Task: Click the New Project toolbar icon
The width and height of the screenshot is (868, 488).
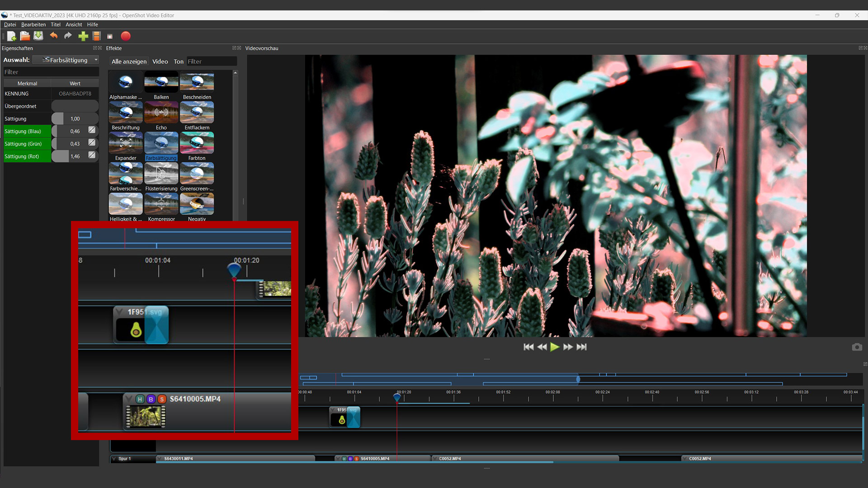Action: (x=11, y=36)
